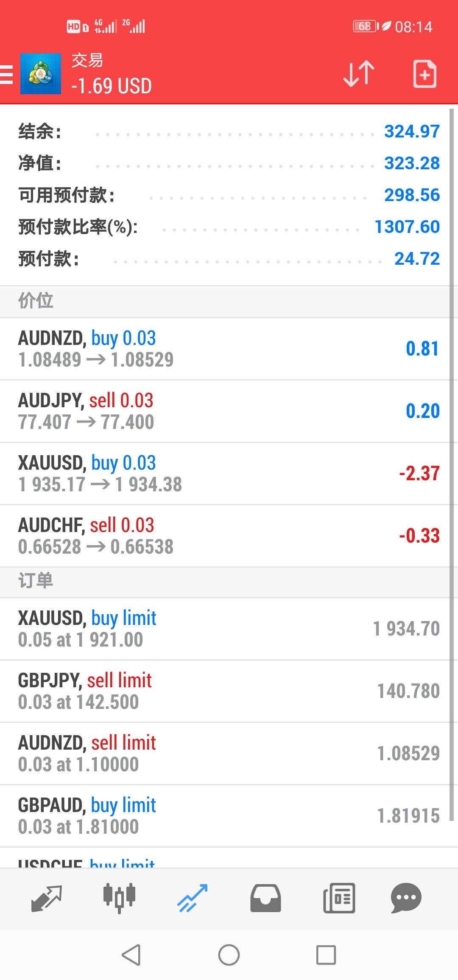Tap the MetaTrader 4 app logo
458x980 pixels.
pyautogui.click(x=41, y=74)
